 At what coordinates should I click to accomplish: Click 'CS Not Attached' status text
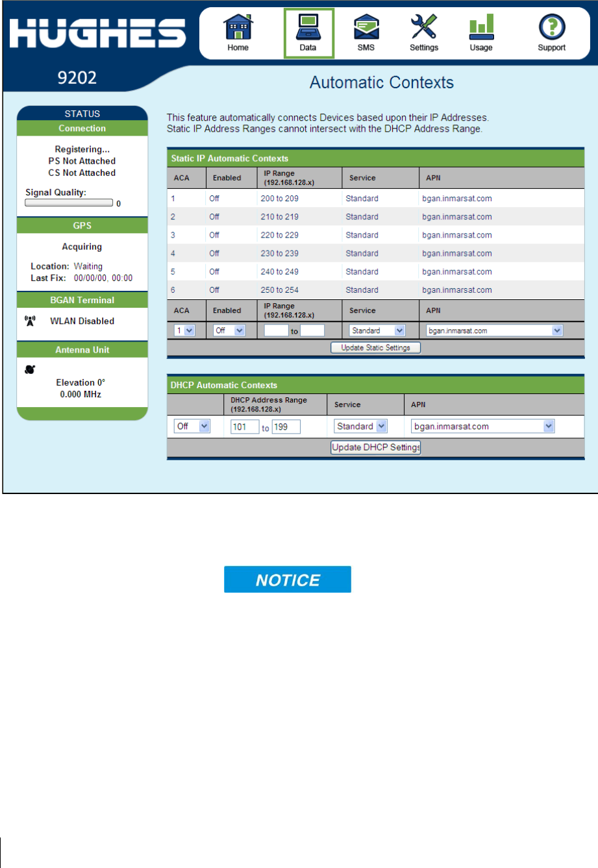pos(82,173)
